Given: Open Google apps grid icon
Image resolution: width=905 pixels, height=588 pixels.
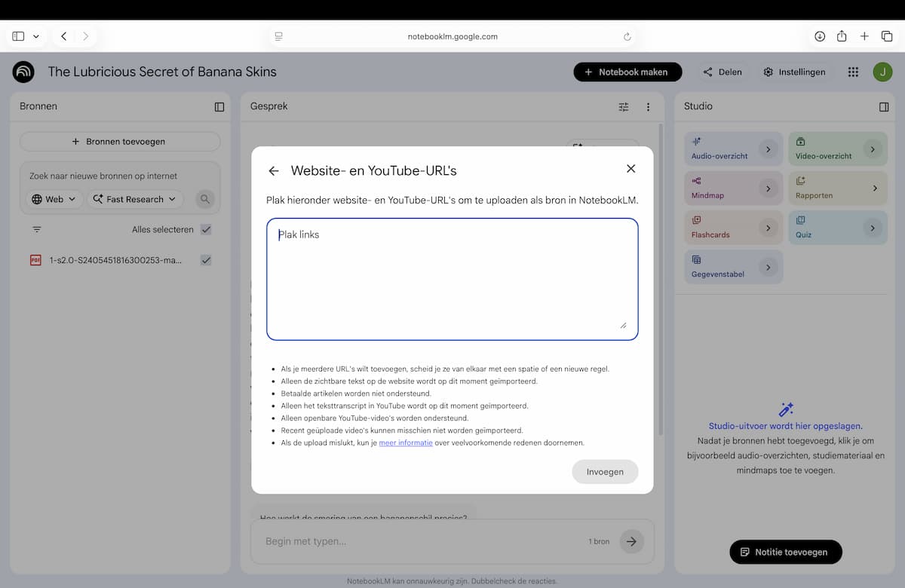Looking at the screenshot, I should click(853, 72).
